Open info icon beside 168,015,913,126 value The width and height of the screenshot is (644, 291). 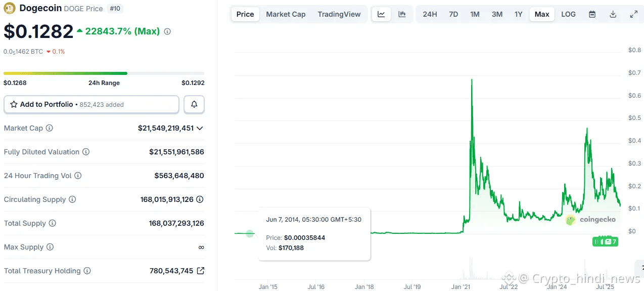click(x=200, y=199)
